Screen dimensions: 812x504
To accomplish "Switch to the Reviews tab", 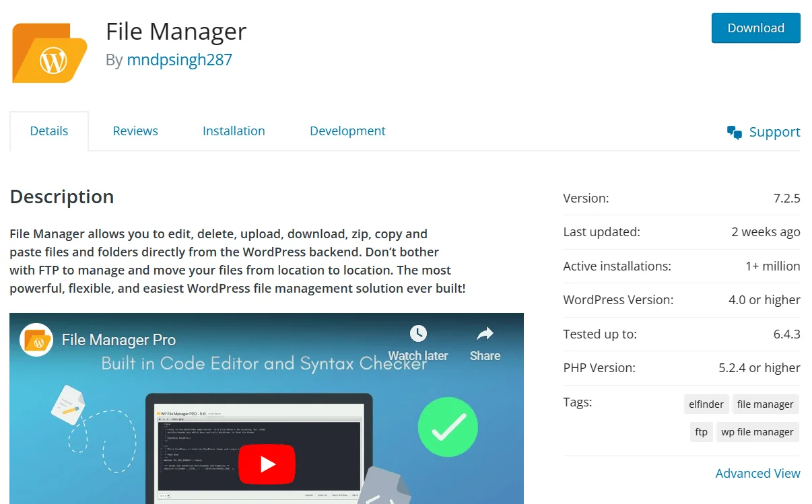I will [x=135, y=131].
